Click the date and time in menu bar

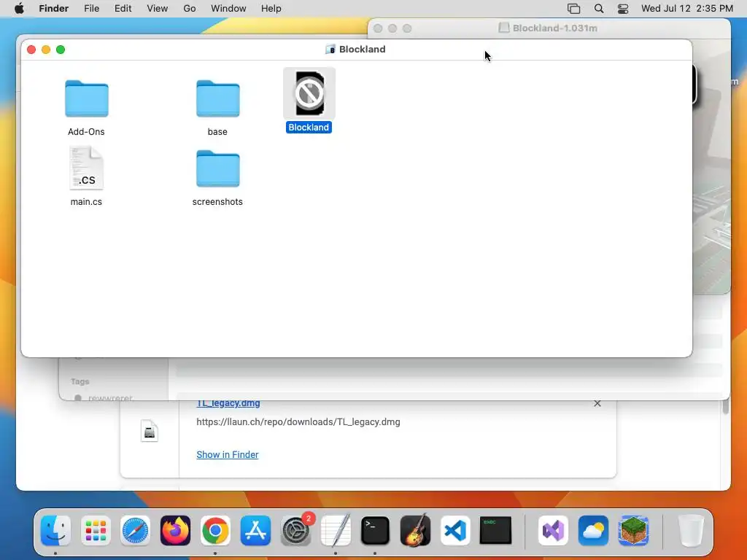click(687, 9)
